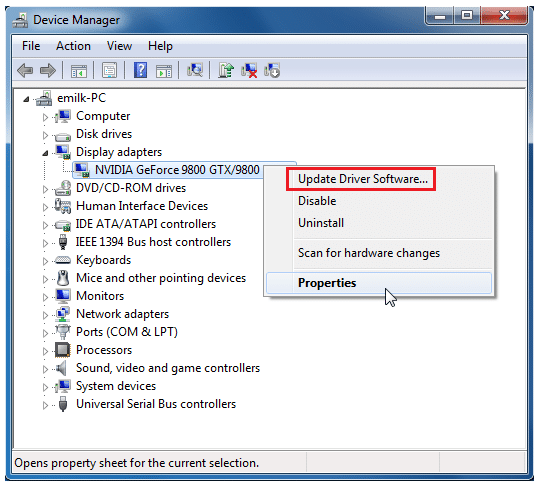Click the Ports (COM & LPT) icon
This screenshot has height=492, width=542.
pyautogui.click(x=63, y=331)
